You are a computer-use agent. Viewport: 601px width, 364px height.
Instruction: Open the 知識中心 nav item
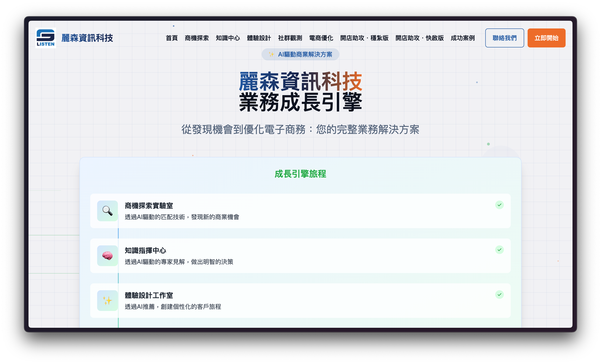228,38
